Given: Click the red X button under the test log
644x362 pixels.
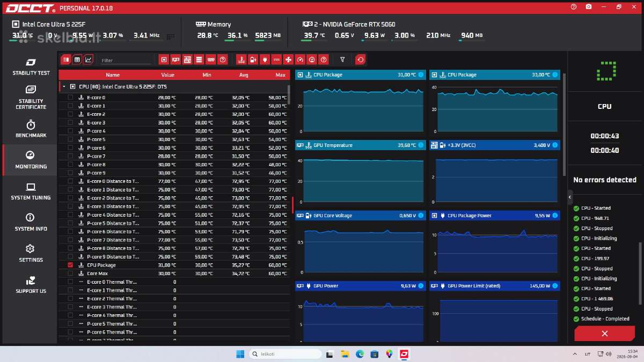Looking at the screenshot, I should click(x=604, y=334).
